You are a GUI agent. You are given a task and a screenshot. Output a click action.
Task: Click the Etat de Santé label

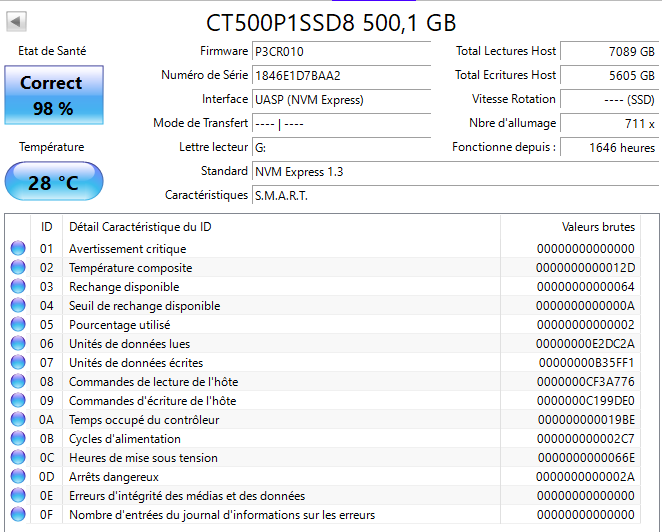[x=52, y=51]
